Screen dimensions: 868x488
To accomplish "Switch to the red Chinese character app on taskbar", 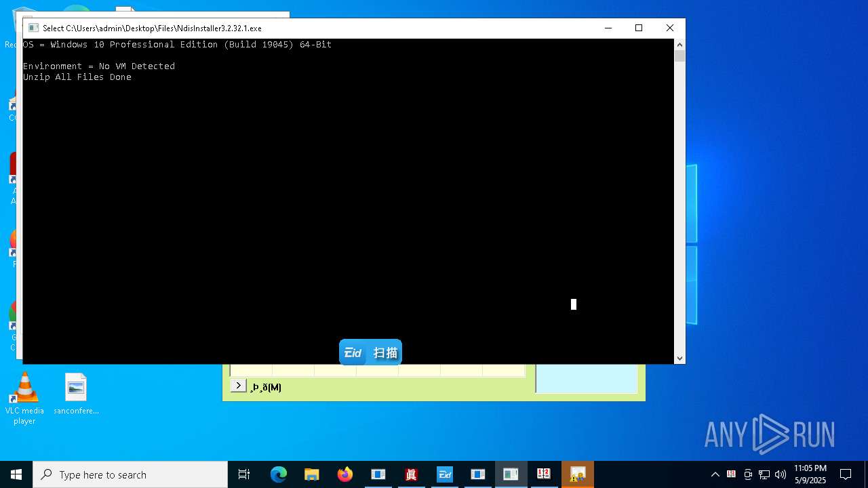I will tap(411, 474).
